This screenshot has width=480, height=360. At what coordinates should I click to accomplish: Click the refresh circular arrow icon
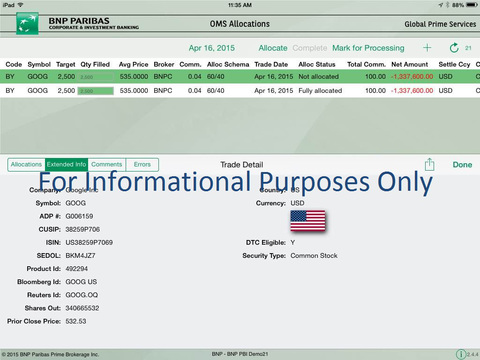click(454, 48)
